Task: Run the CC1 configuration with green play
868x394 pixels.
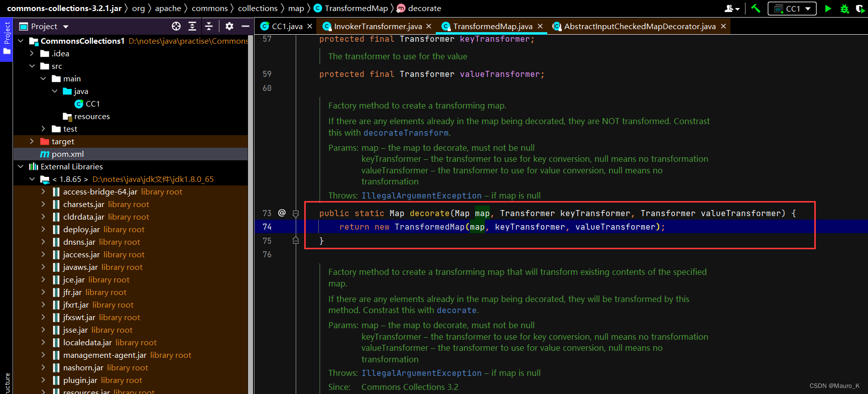Action: click(x=828, y=9)
